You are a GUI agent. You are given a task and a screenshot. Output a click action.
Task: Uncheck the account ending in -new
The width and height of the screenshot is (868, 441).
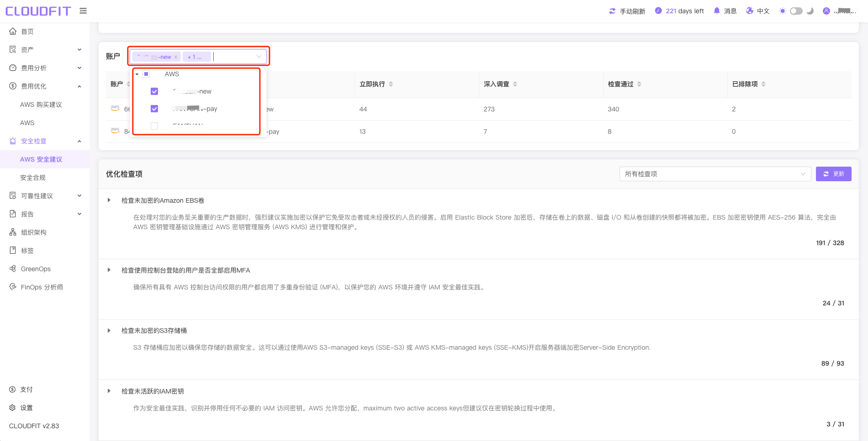[154, 91]
